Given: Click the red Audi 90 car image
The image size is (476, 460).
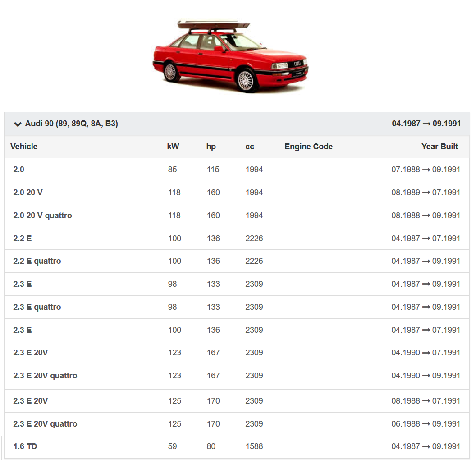Looking at the screenshot, I should tap(230, 56).
